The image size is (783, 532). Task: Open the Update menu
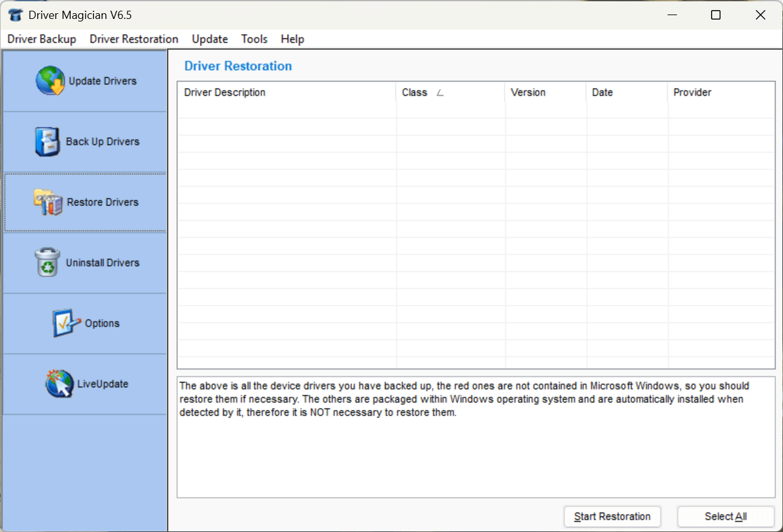[x=210, y=39]
